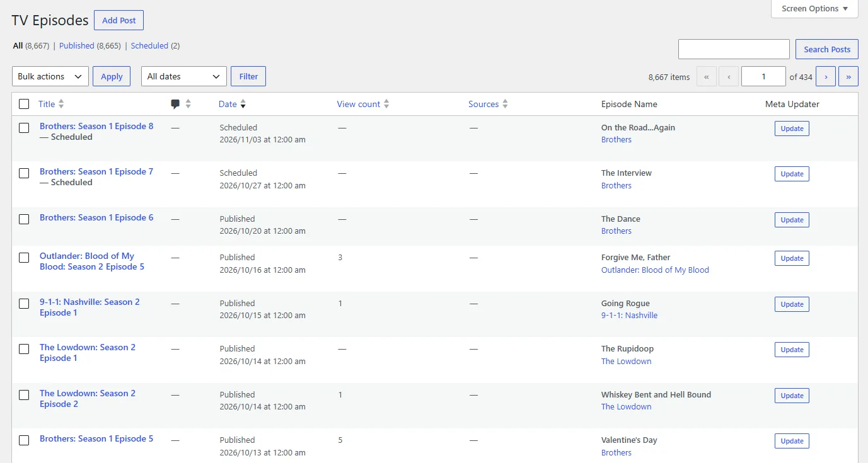Click the current page number field
The width and height of the screenshot is (868, 463).
(763, 76)
